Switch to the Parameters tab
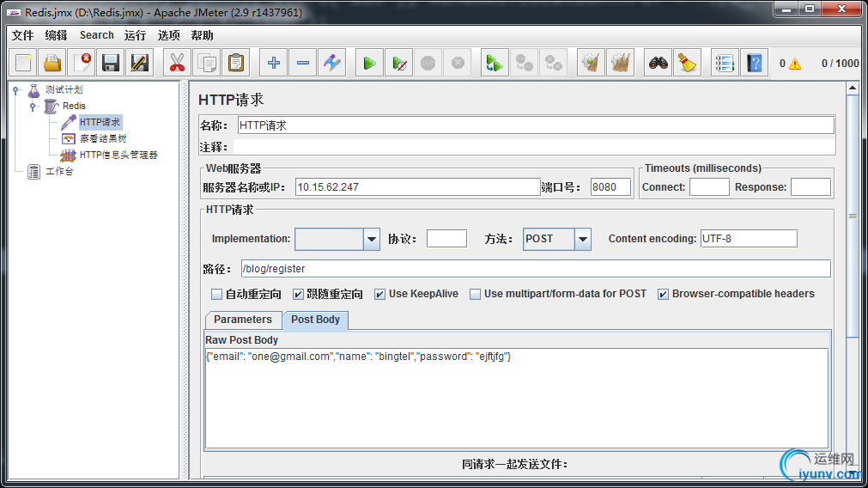 [243, 320]
